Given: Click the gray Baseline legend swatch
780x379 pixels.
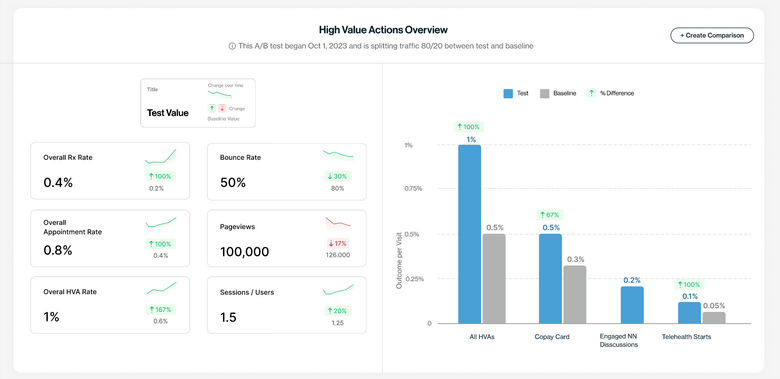Looking at the screenshot, I should coord(544,93).
